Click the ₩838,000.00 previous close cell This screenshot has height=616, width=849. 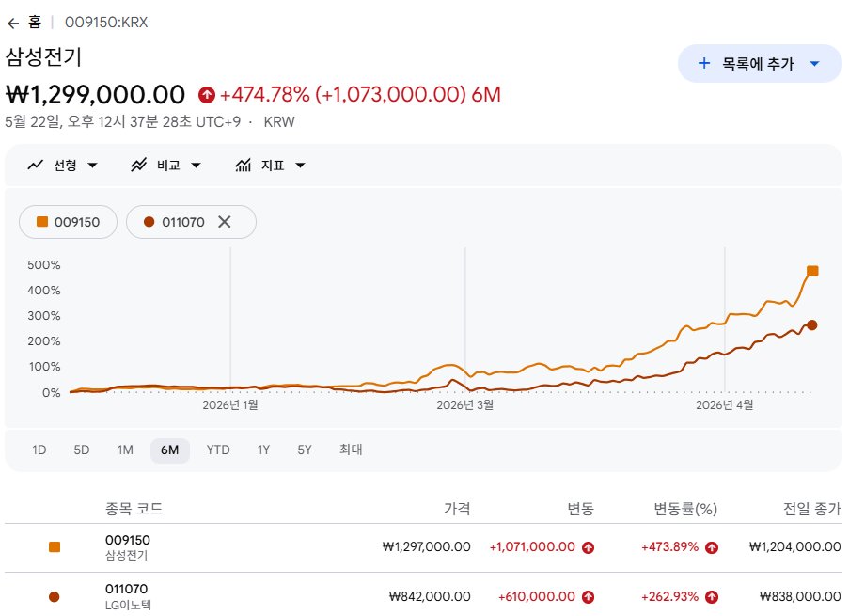800,596
